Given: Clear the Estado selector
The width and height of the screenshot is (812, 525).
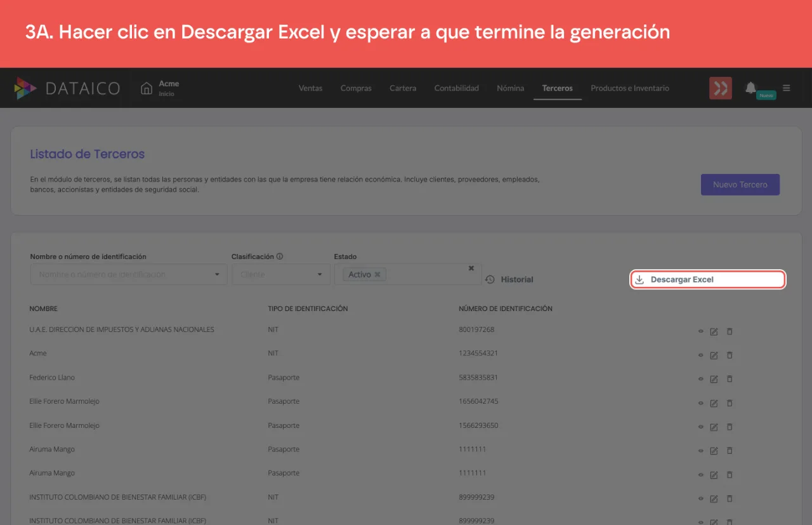Looking at the screenshot, I should click(471, 268).
